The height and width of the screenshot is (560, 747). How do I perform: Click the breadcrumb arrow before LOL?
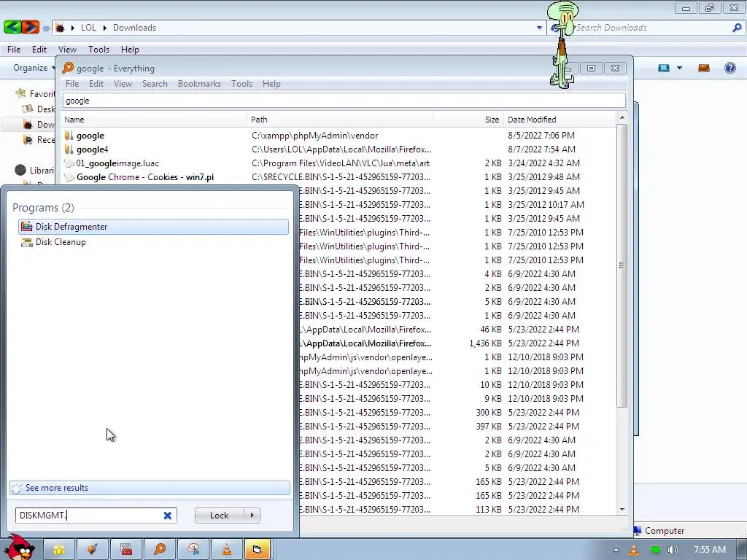click(x=73, y=28)
